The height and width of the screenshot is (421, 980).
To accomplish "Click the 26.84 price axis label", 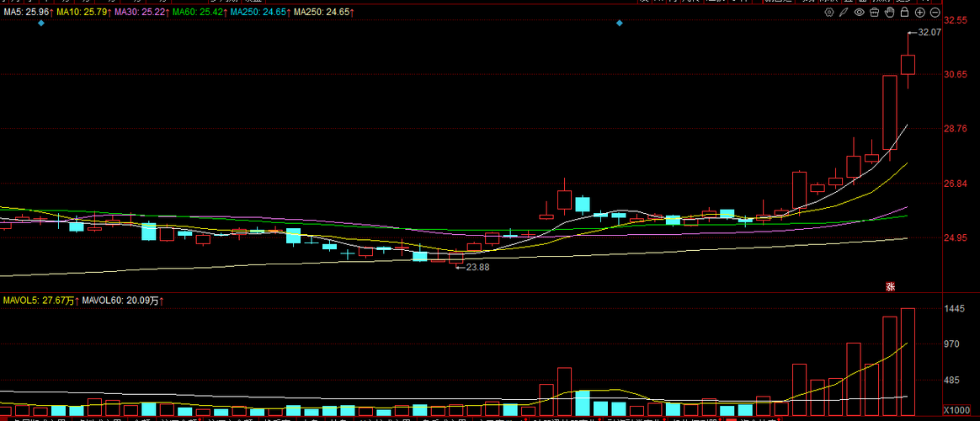I will [x=955, y=184].
